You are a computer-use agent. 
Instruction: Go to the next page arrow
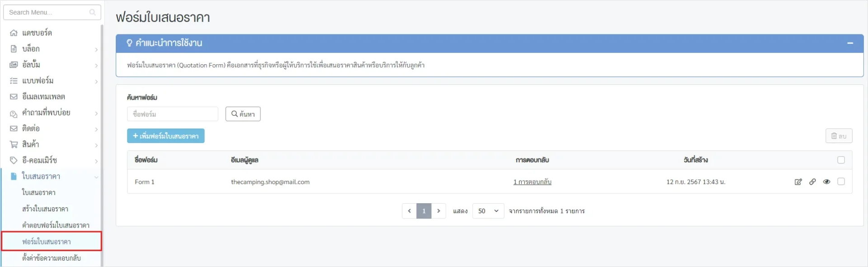point(439,211)
